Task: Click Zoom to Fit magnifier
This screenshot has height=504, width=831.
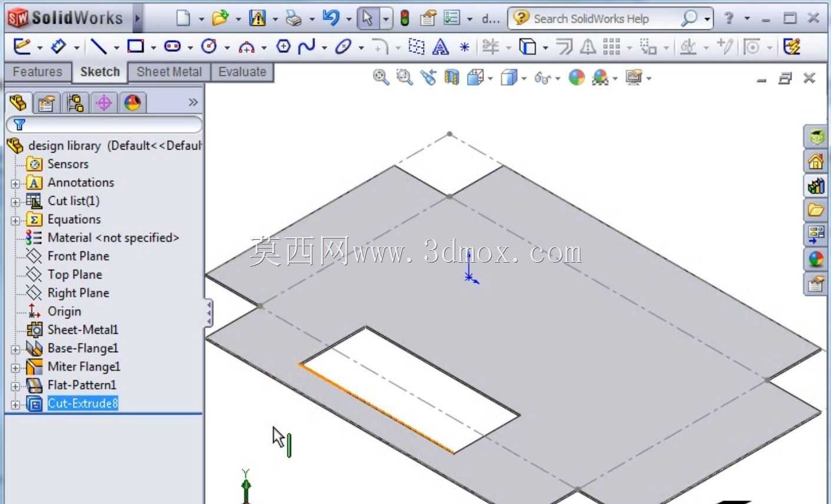Action: click(381, 77)
